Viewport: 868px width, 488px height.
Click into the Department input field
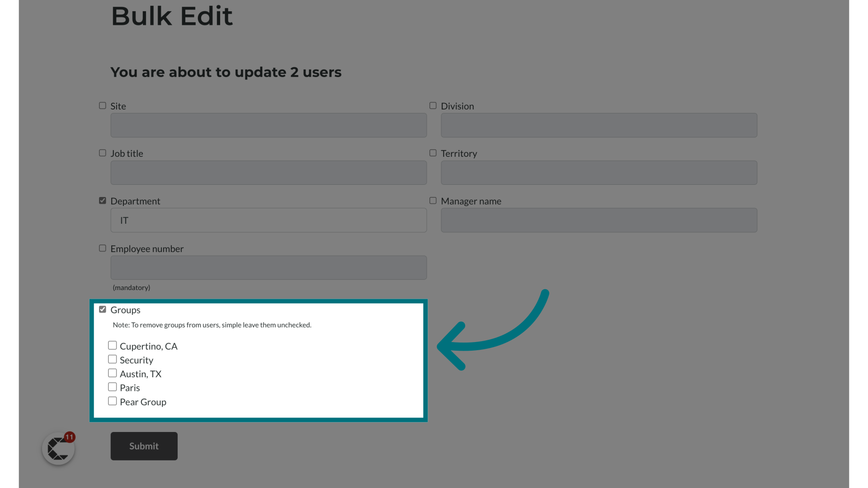coord(268,220)
